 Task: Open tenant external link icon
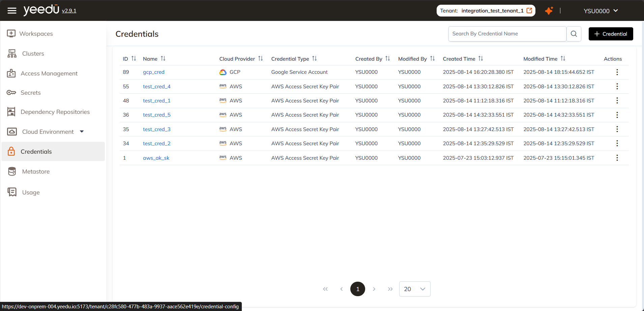529,10
